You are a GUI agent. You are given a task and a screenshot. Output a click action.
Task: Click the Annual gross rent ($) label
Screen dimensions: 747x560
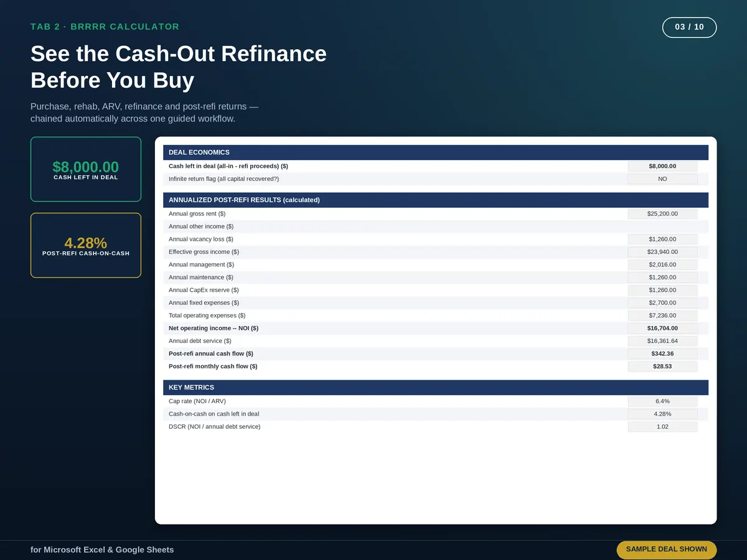pos(197,214)
